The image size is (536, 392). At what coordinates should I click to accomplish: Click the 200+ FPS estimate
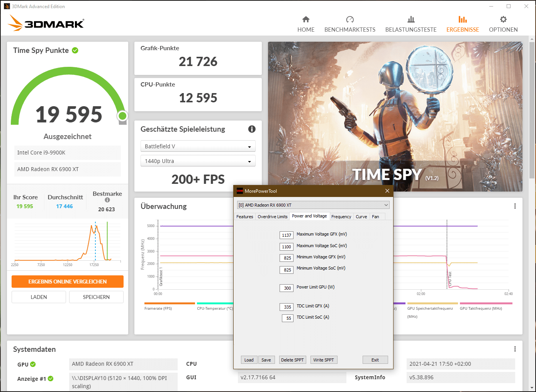point(198,180)
